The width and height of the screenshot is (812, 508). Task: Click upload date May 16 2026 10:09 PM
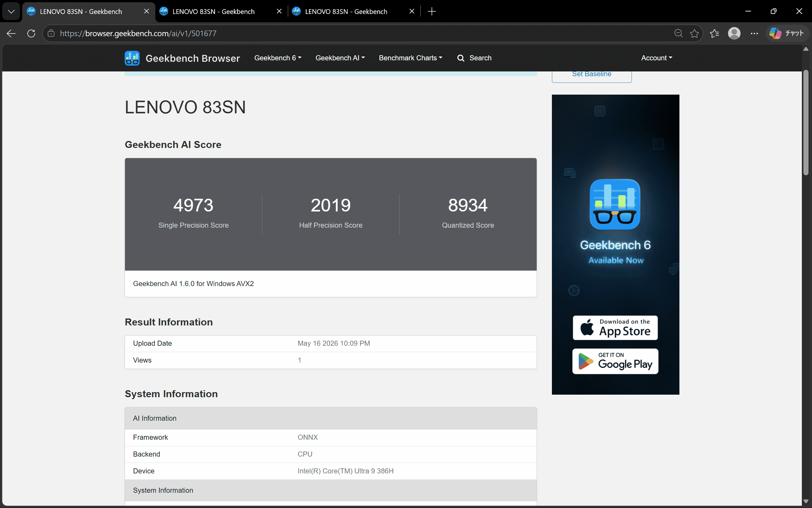tap(334, 343)
